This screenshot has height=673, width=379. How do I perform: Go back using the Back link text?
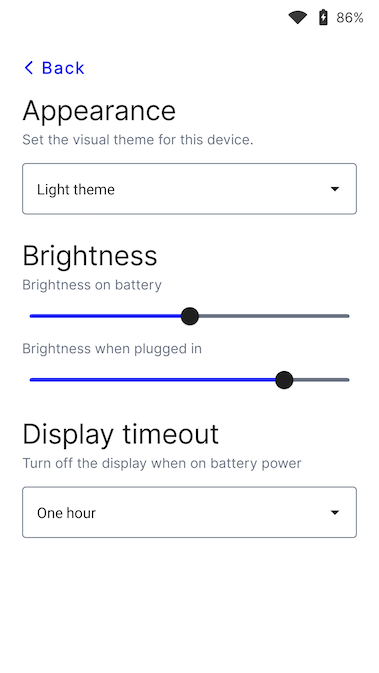click(x=63, y=68)
